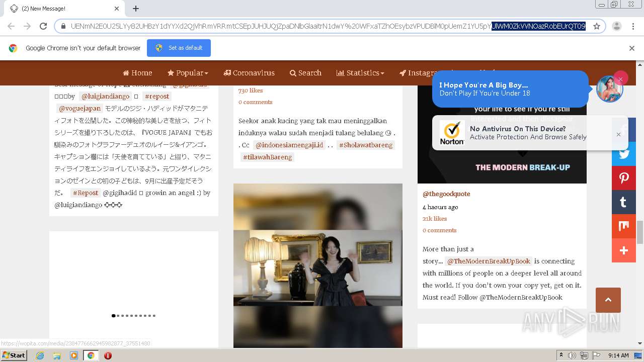Open @thegoodquote profile link
The width and height of the screenshot is (644, 362).
446,194
